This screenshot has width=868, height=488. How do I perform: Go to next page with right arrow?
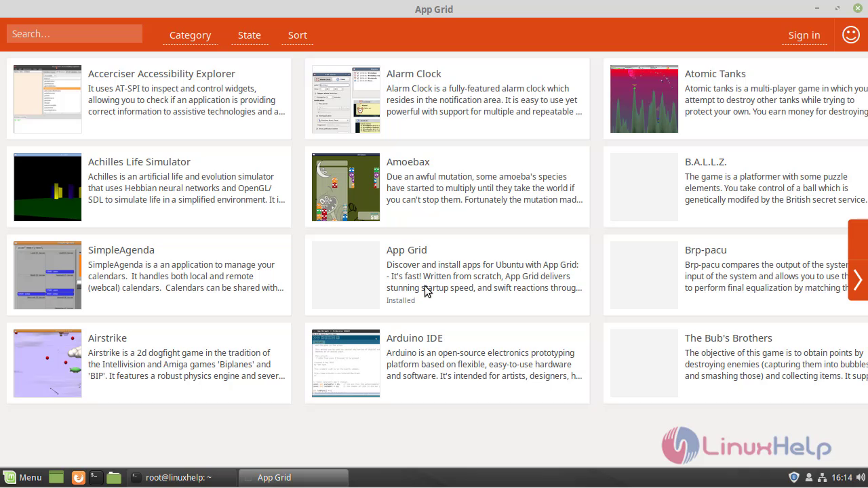[x=858, y=279]
